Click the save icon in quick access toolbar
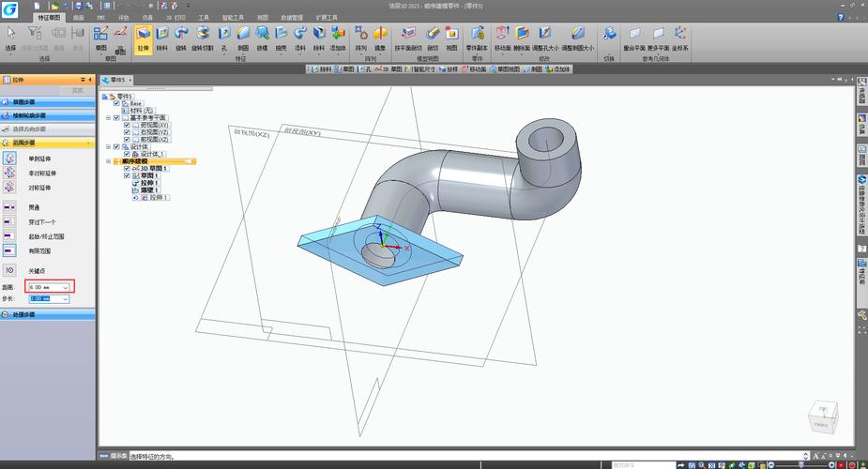868x469 pixels. pos(78,6)
